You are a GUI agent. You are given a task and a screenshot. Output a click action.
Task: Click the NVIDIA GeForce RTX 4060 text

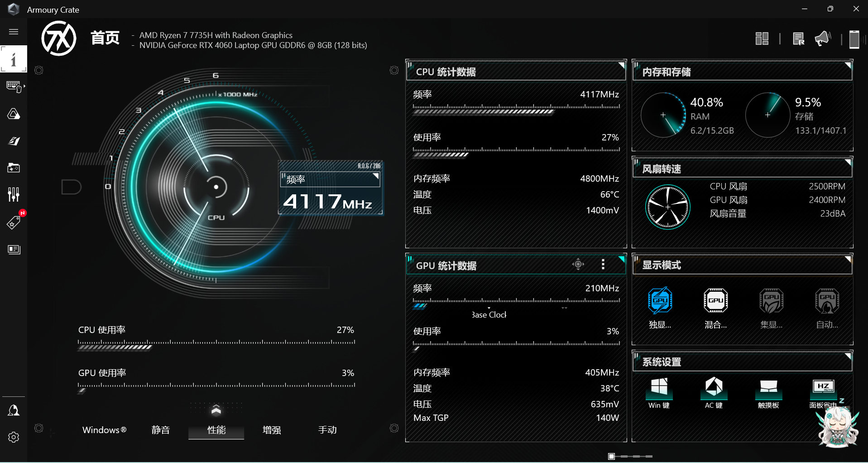click(253, 45)
